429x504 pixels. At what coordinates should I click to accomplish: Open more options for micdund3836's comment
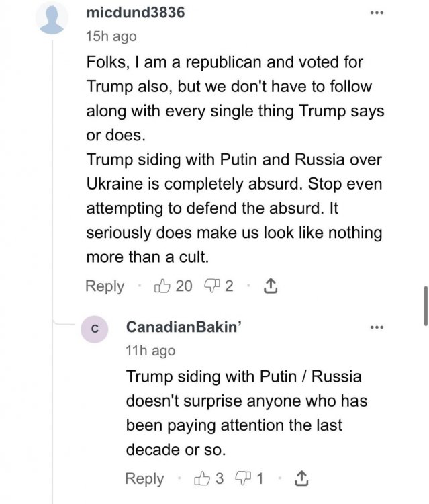click(377, 13)
